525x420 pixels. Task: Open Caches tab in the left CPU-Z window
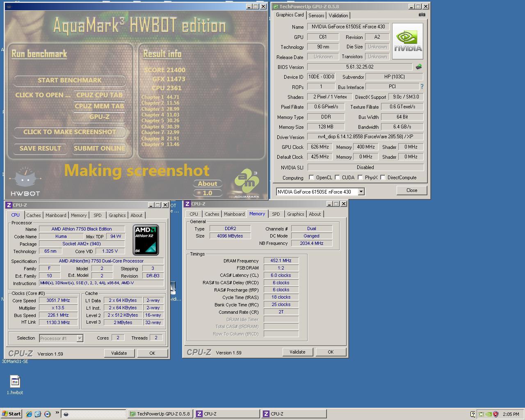pos(34,215)
